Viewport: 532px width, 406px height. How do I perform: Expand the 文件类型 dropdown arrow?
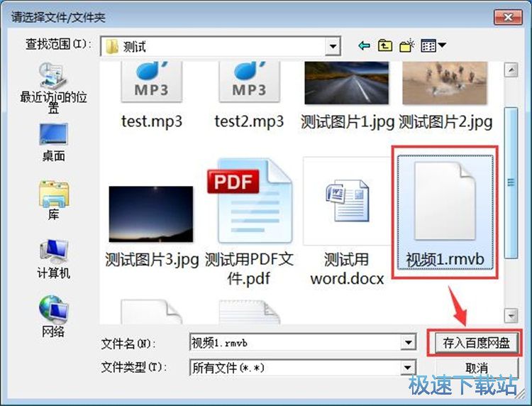408,368
